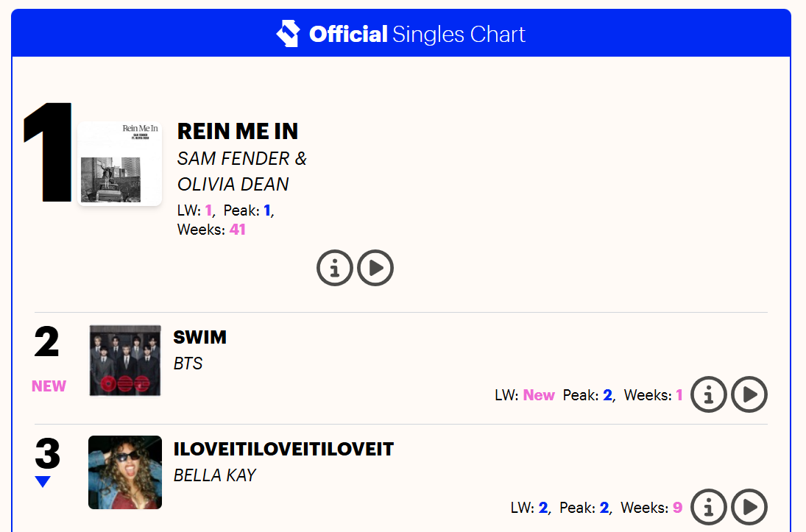This screenshot has height=532, width=806.
Task: Show info for SWIM by BTS
Action: [709, 394]
